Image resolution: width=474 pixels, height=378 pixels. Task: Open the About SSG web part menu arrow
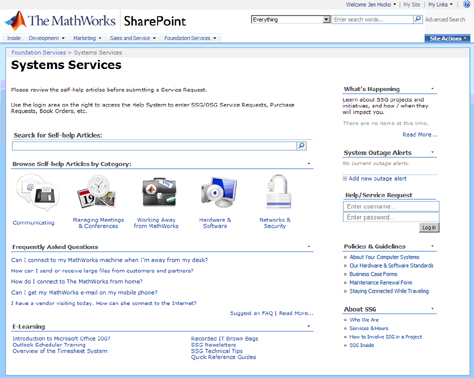click(432, 309)
